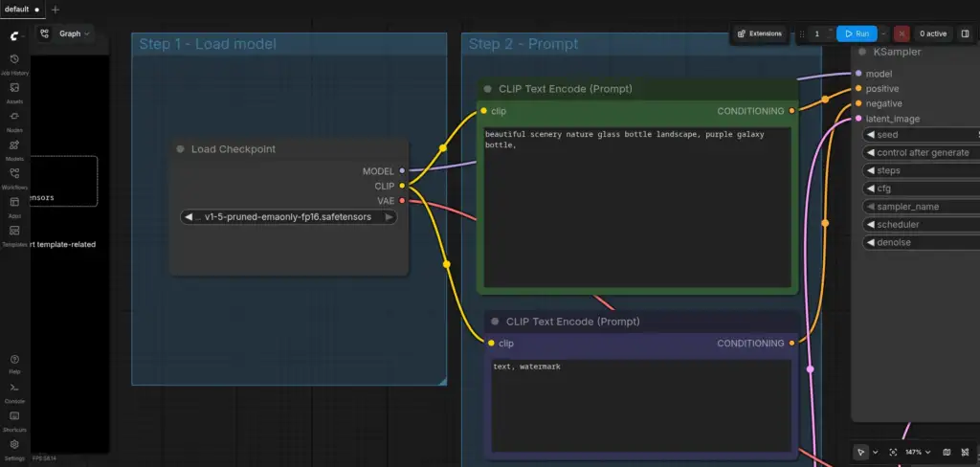Add a new workflow tab with plus

(55, 10)
